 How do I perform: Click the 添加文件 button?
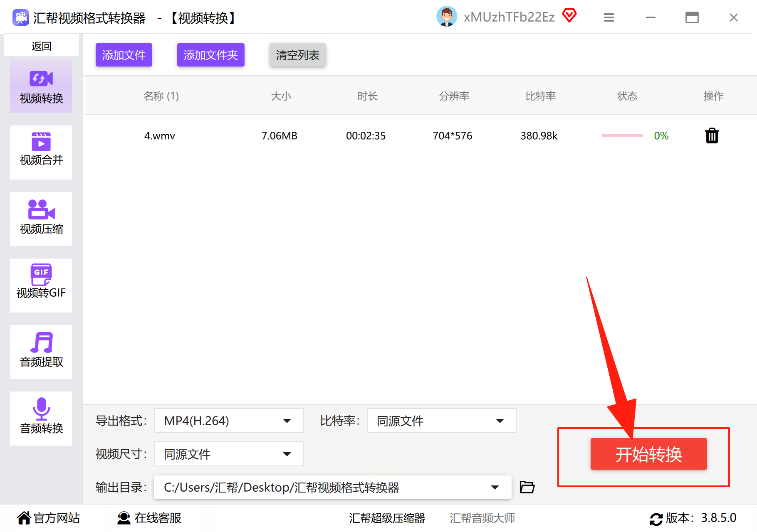124,55
